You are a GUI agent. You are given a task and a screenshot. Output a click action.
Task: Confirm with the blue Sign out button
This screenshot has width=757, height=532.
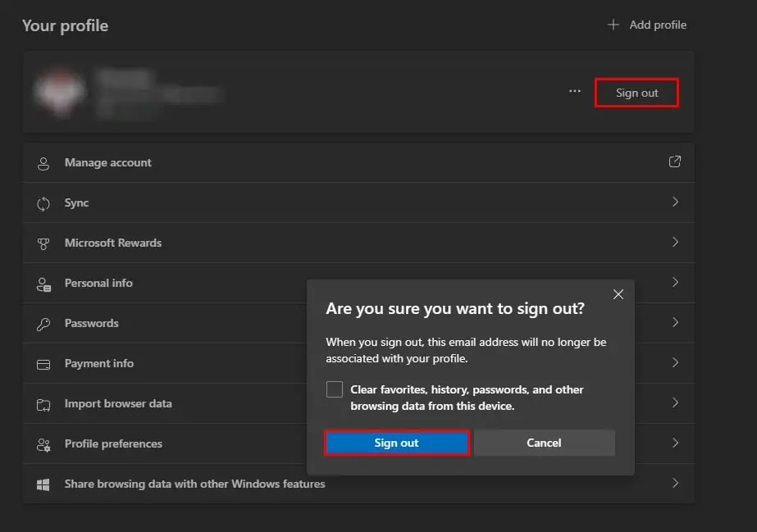pos(396,443)
